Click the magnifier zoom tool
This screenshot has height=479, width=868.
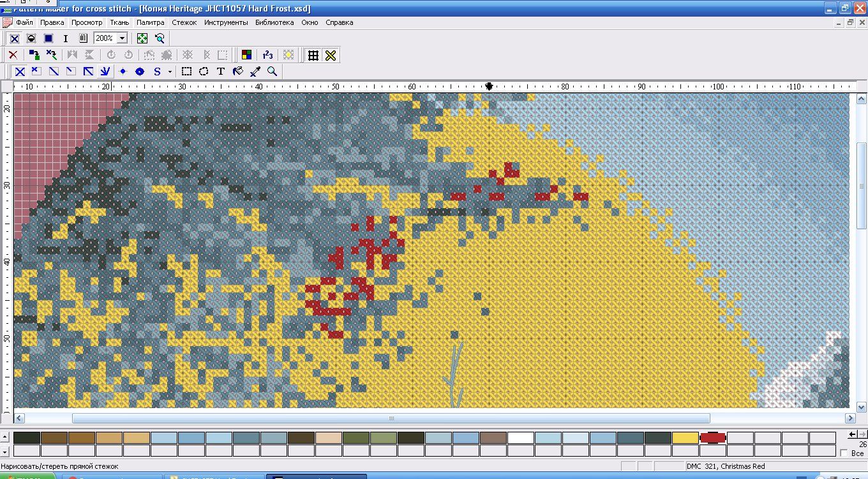[273, 72]
